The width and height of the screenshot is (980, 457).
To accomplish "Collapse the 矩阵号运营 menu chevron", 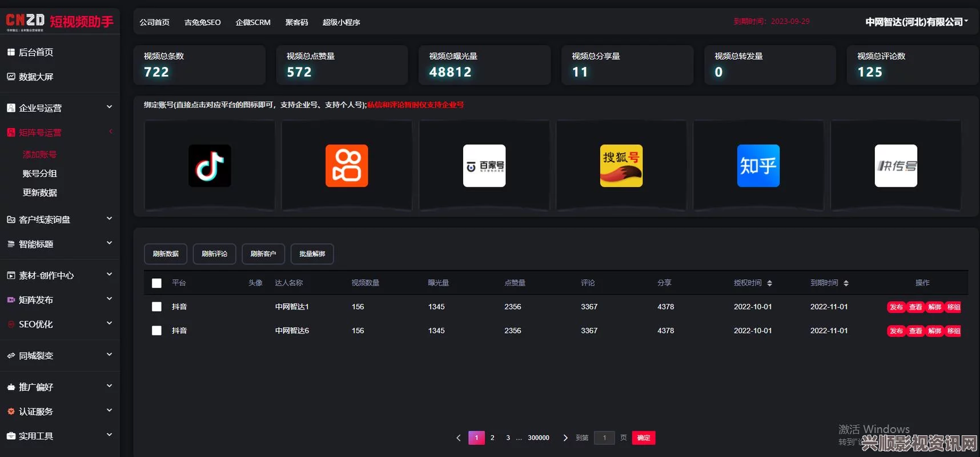I will (111, 131).
